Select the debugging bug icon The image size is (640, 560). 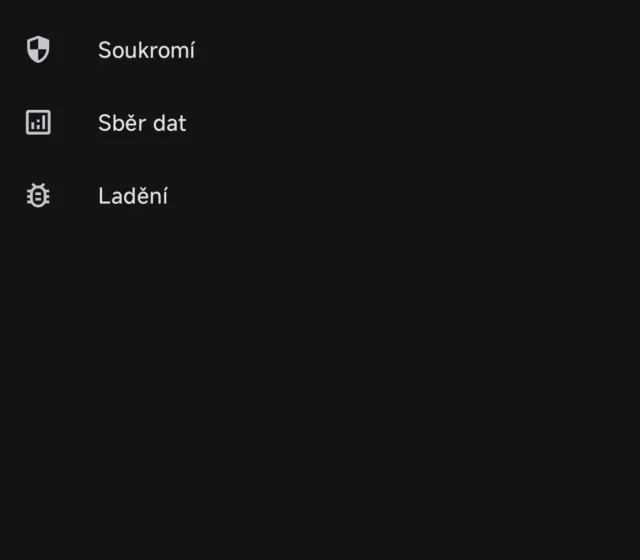[x=38, y=196]
